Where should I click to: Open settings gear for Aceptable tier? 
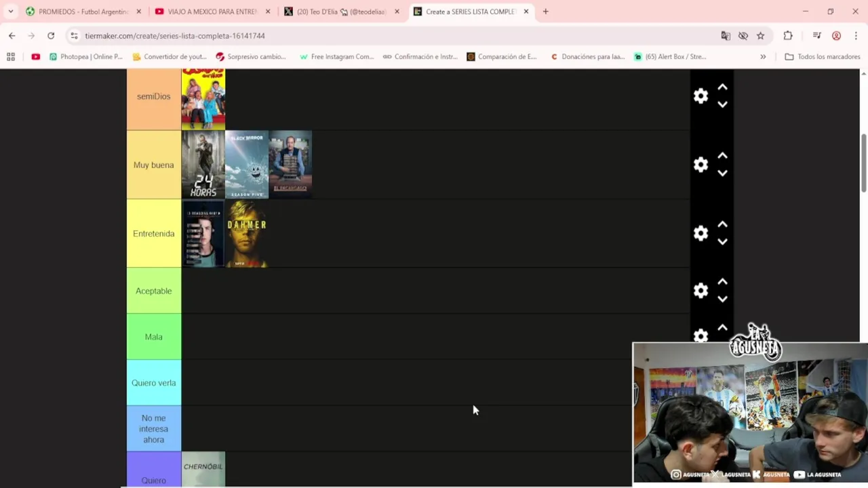coord(701,291)
